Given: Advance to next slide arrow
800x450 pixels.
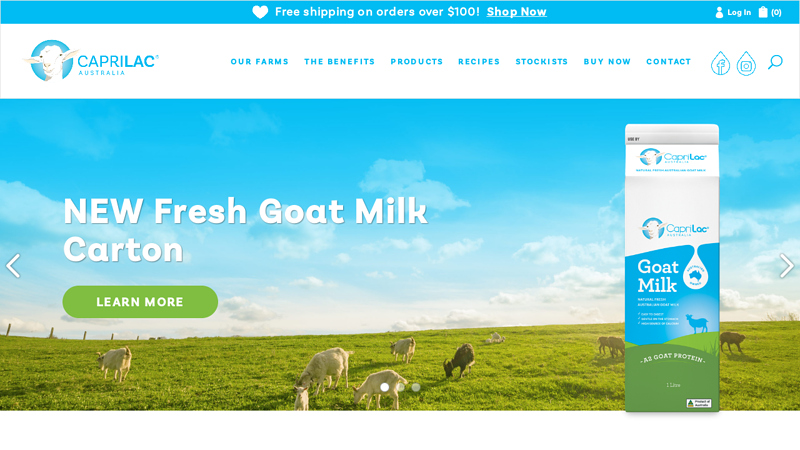Looking at the screenshot, I should click(787, 265).
